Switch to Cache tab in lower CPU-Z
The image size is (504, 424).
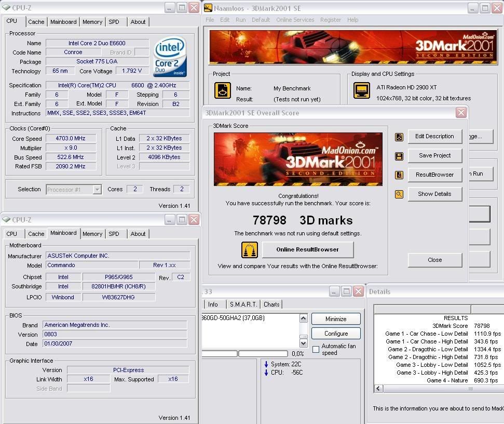point(36,234)
